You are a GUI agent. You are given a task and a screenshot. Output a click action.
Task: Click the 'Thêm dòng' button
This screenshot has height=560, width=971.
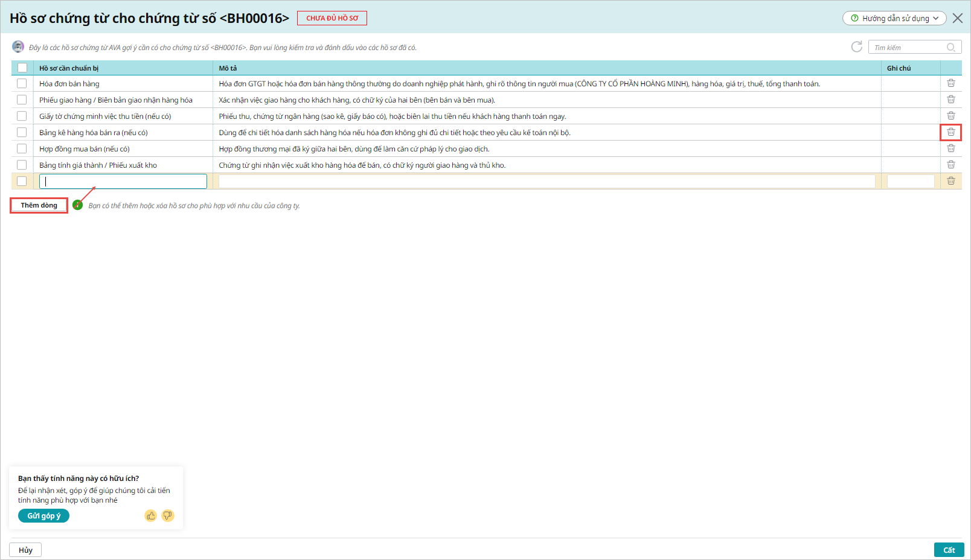[39, 205]
